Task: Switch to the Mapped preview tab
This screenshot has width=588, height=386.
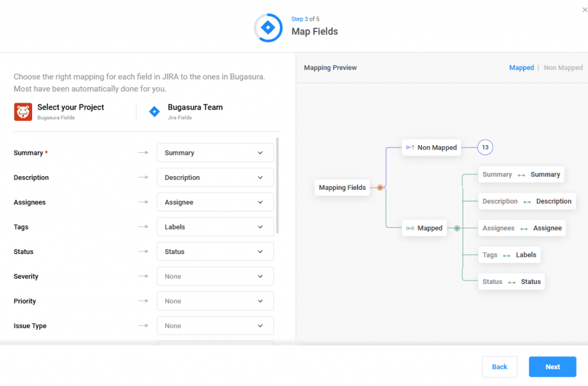Action: coord(521,68)
